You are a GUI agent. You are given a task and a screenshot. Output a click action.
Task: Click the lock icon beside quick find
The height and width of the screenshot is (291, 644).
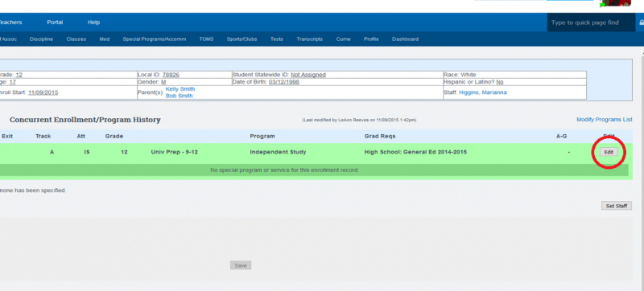[642, 23]
